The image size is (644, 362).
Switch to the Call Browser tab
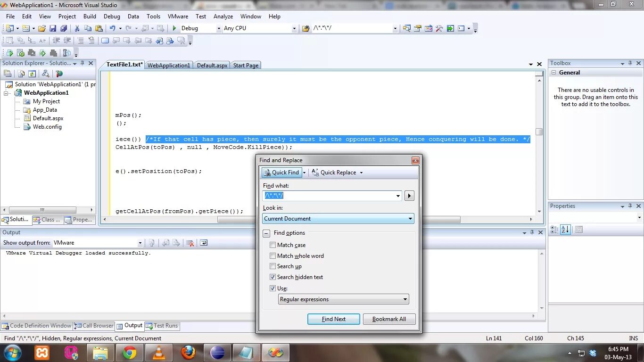94,326
